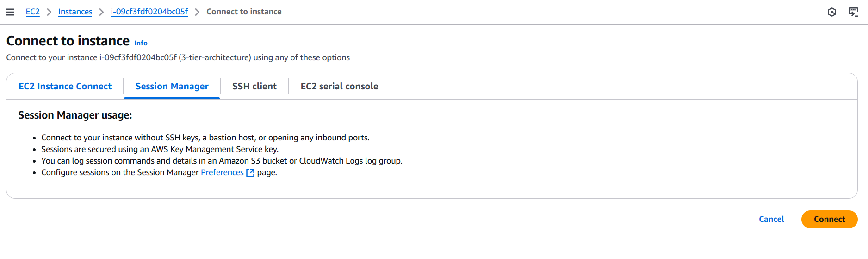868x259 pixels.
Task: Launch CloudShell from the terminal icon
Action: click(854, 12)
